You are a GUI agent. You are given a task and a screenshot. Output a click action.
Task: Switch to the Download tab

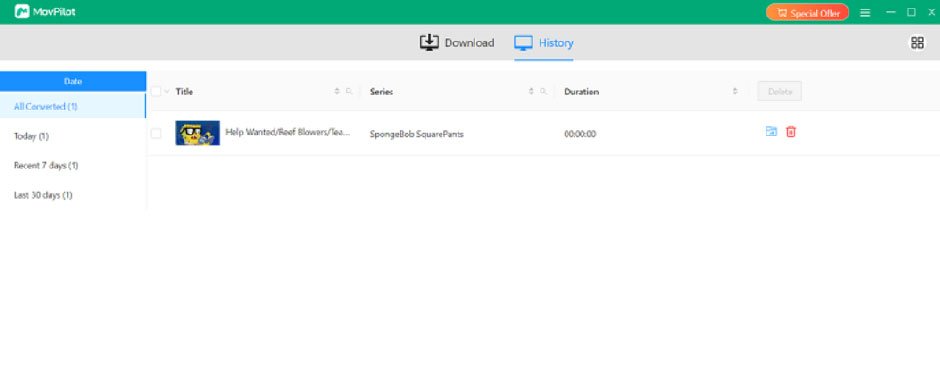click(x=457, y=43)
